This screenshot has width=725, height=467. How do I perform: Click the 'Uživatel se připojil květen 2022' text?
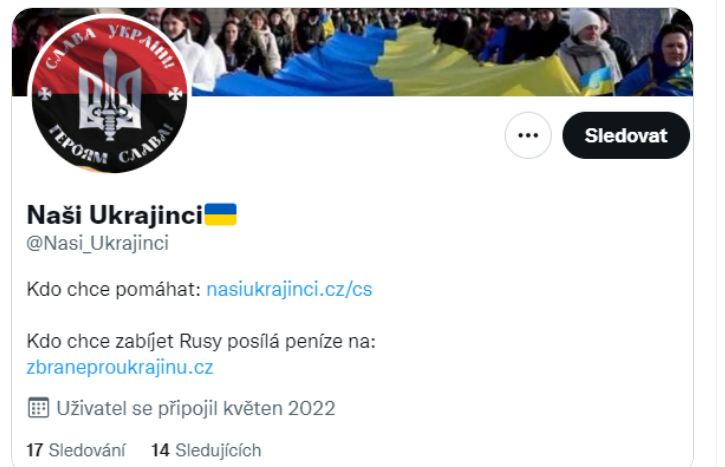tap(196, 408)
